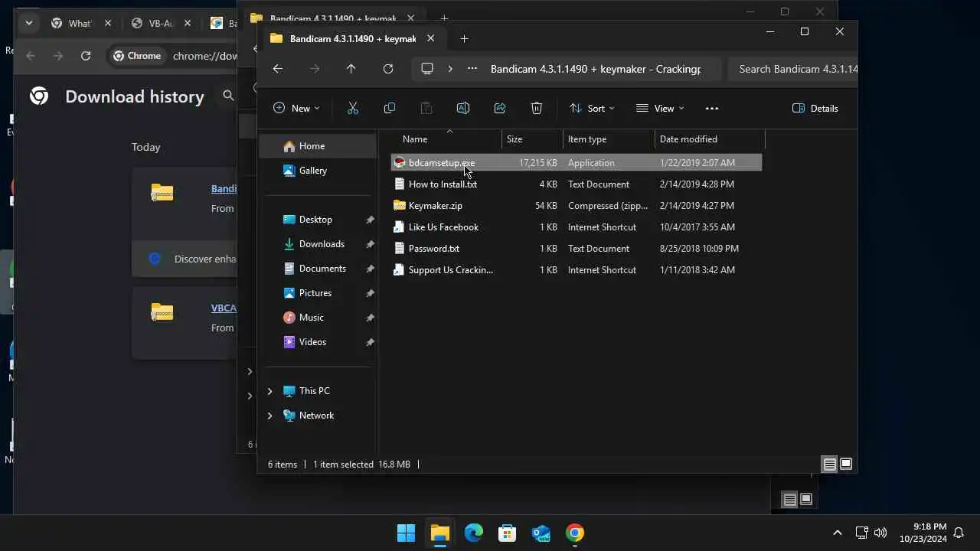The width and height of the screenshot is (980, 551).
Task: Open the View dropdown
Action: 660,109
